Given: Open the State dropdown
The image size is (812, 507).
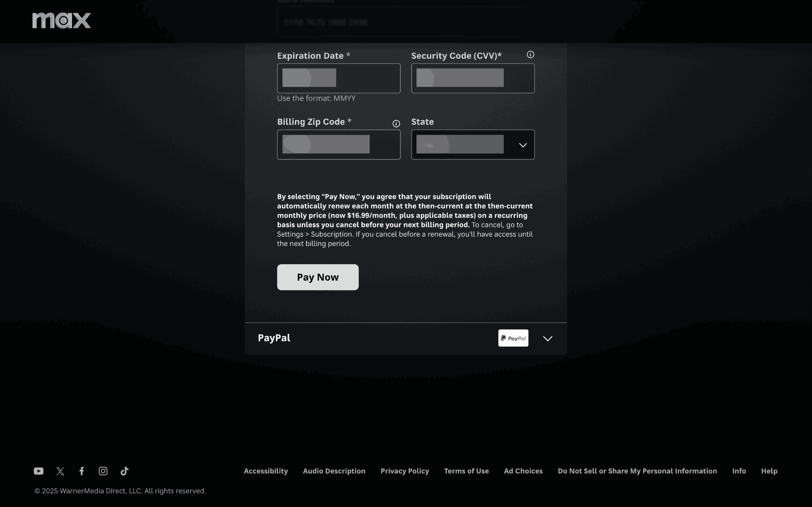Looking at the screenshot, I should [x=472, y=145].
